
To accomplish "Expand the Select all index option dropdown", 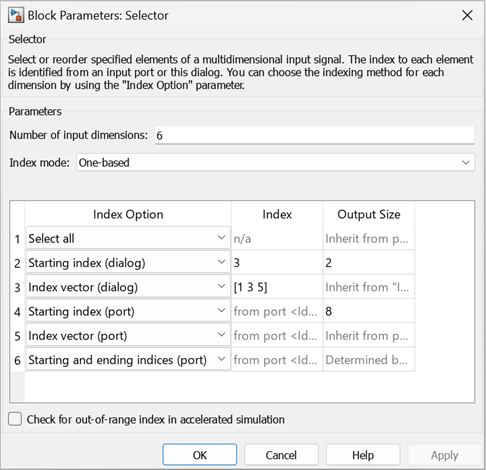I will (x=128, y=238).
